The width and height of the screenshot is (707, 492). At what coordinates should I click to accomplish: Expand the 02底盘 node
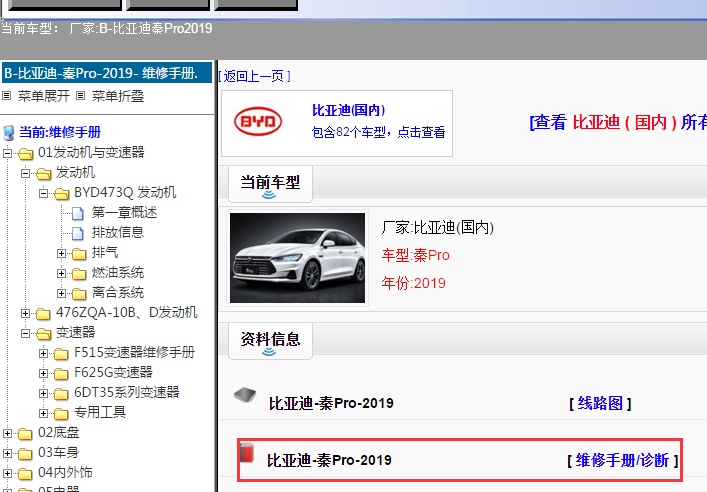(8, 433)
